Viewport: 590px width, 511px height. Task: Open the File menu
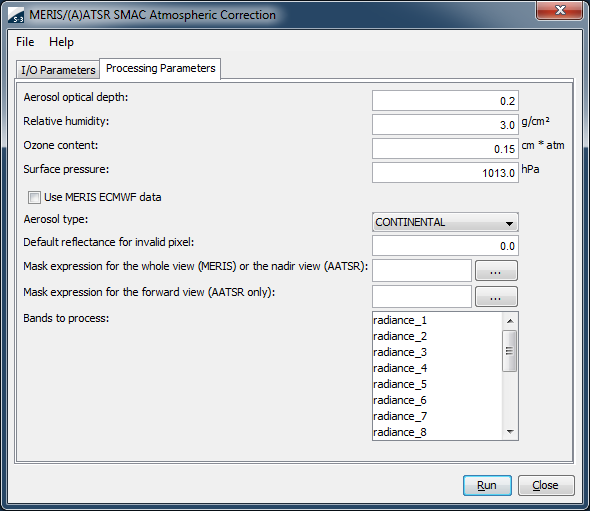(x=25, y=42)
